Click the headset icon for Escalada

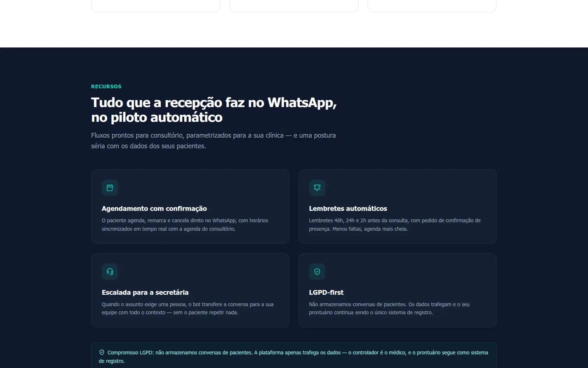[110, 272]
